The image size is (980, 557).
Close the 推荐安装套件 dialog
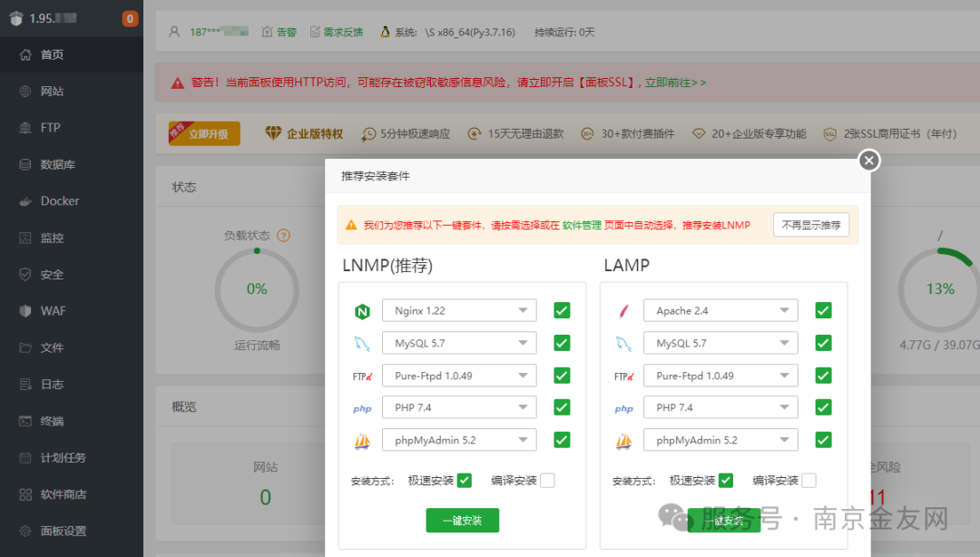click(869, 161)
